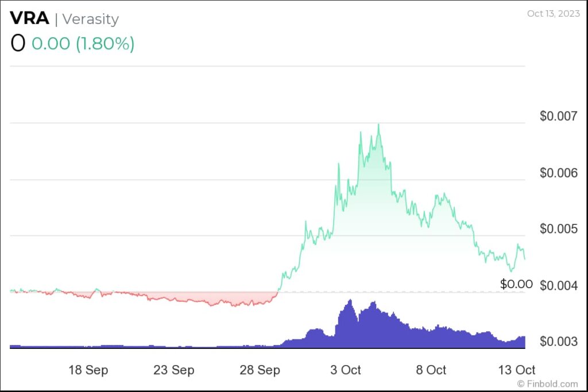This screenshot has width=588, height=392.
Task: Click the VRA ticker symbol
Action: 29,18
